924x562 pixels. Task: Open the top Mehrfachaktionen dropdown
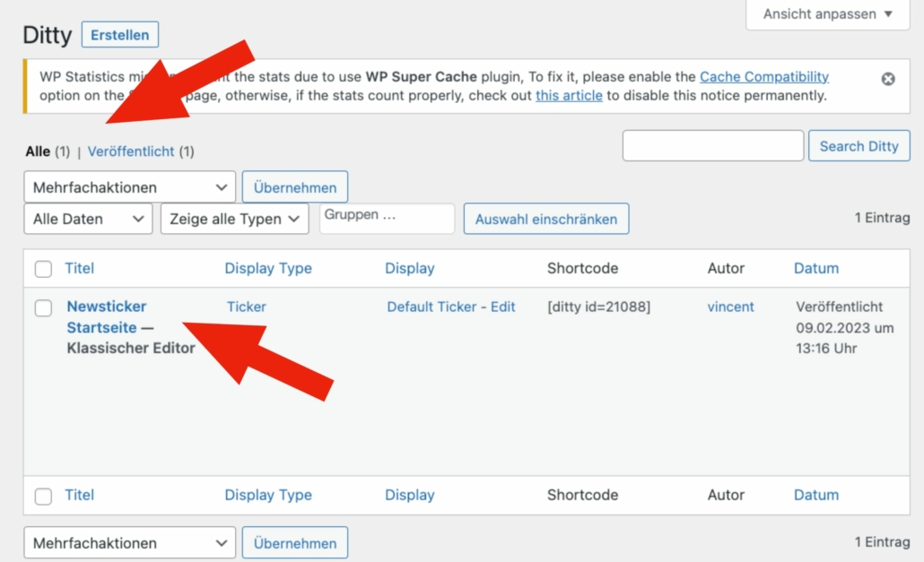point(129,187)
